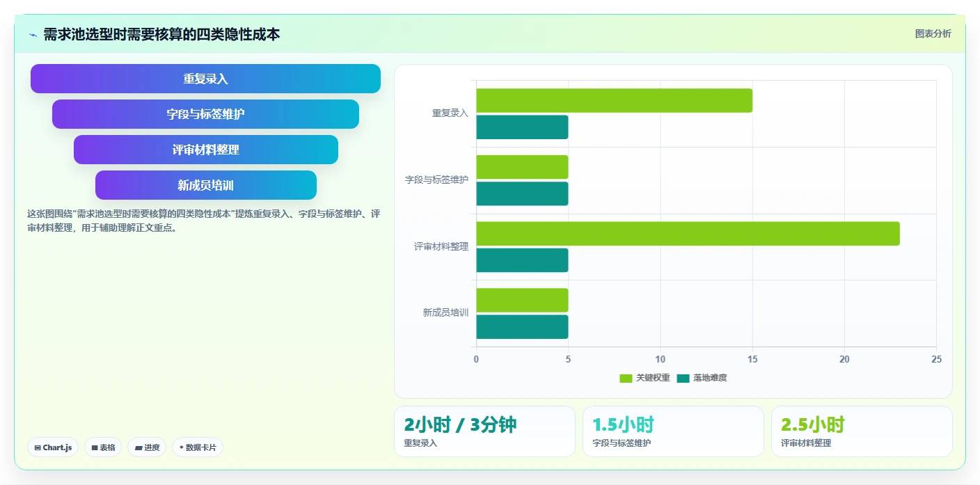The width and height of the screenshot is (980, 485).
Task: Click the 新成员培训 落地难度 bar
Action: click(523, 327)
